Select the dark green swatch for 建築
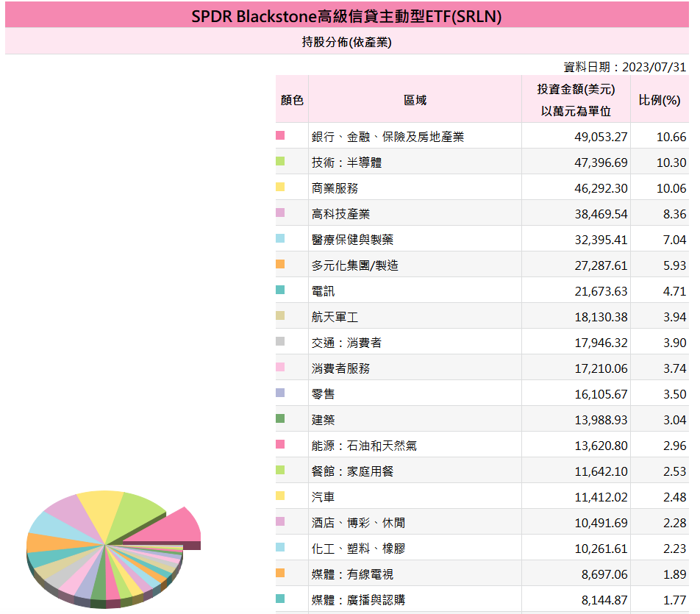The image size is (700, 614). [x=280, y=419]
